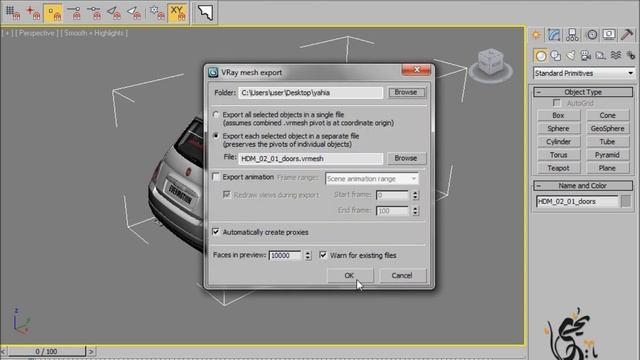This screenshot has width=640, height=360.
Task: Toggle the Snap to Midpoint icon
Action: click(94, 13)
